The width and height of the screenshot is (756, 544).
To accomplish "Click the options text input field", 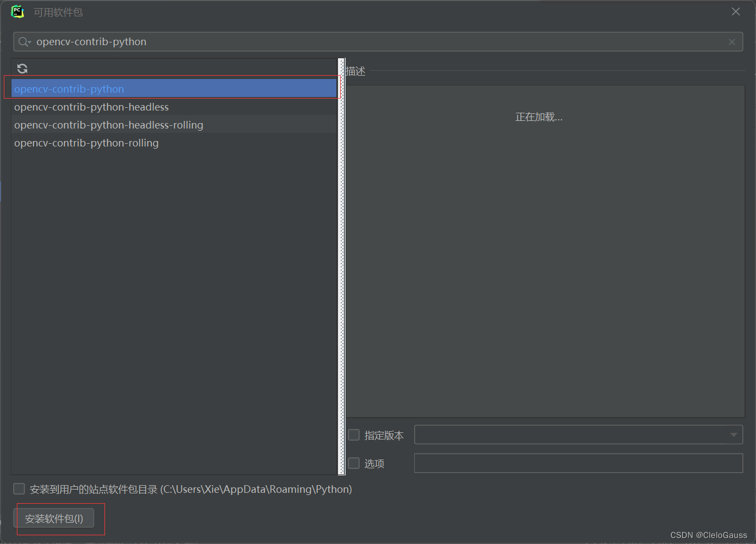I will 579,463.
